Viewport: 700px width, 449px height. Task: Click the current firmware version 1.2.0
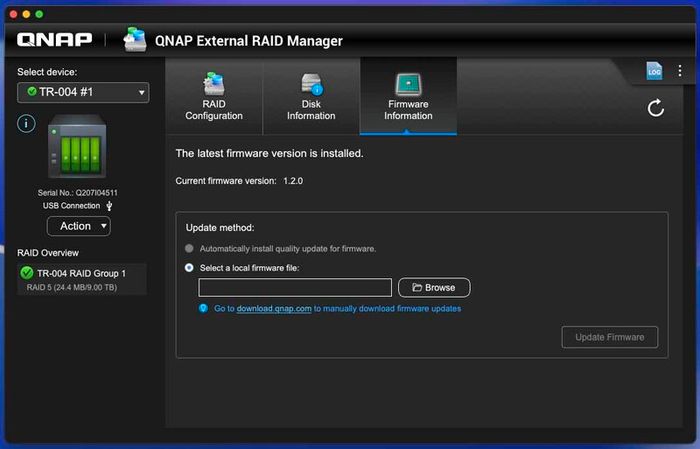(x=293, y=181)
